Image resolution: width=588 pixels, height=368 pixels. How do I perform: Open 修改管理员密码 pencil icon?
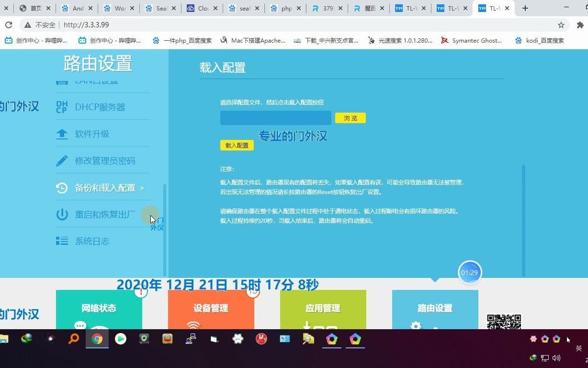tap(62, 161)
